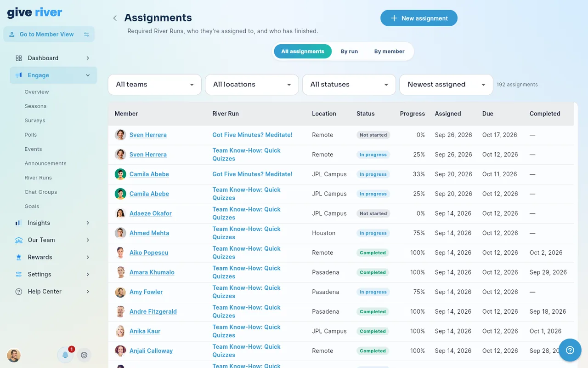
Task: Open Amy Fowler's member profile link
Action: point(146,292)
